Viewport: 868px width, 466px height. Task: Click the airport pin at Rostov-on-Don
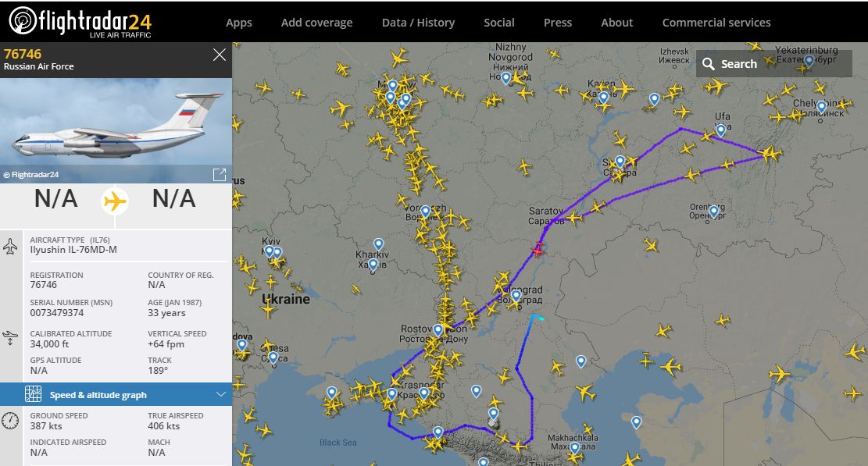click(x=438, y=330)
